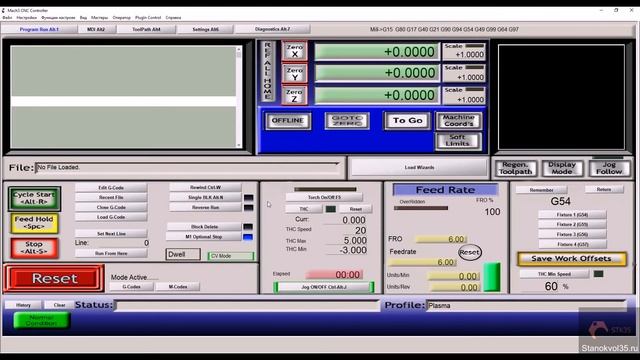
Task: Click the Remember button
Action: [x=541, y=190]
